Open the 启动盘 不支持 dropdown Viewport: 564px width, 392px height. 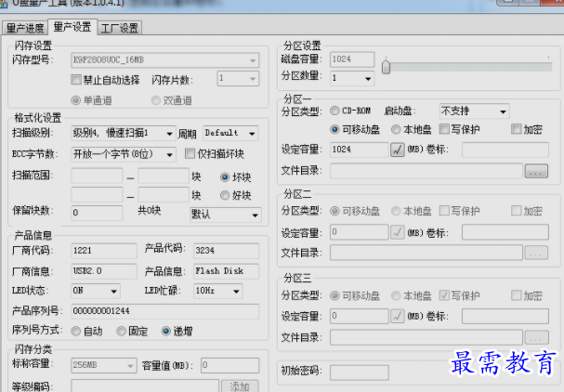(x=475, y=111)
